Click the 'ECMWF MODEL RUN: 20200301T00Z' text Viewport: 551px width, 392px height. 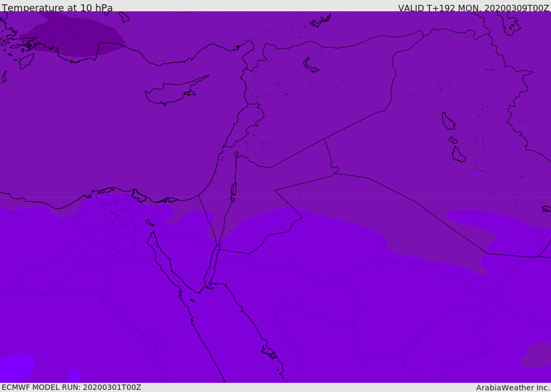(x=72, y=387)
